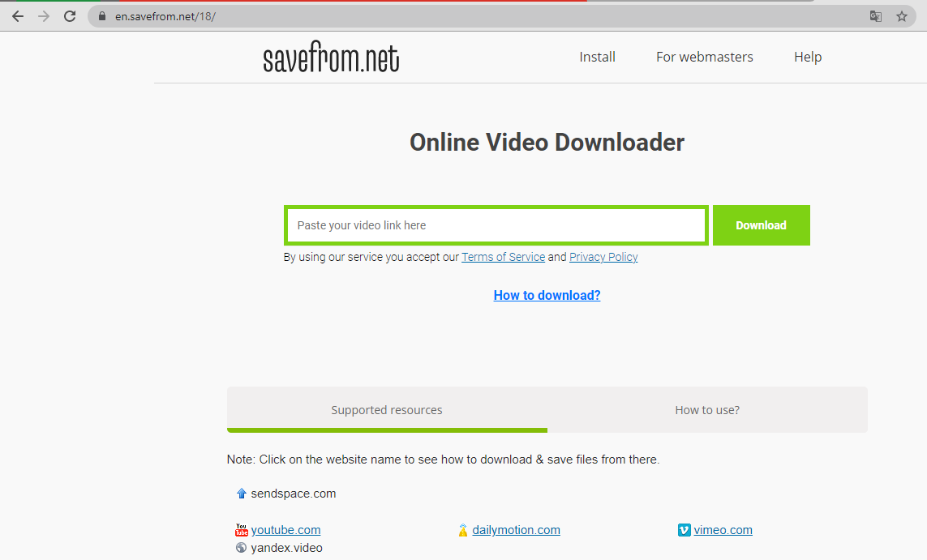
Task: Switch to the How to use? tab
Action: click(x=707, y=409)
